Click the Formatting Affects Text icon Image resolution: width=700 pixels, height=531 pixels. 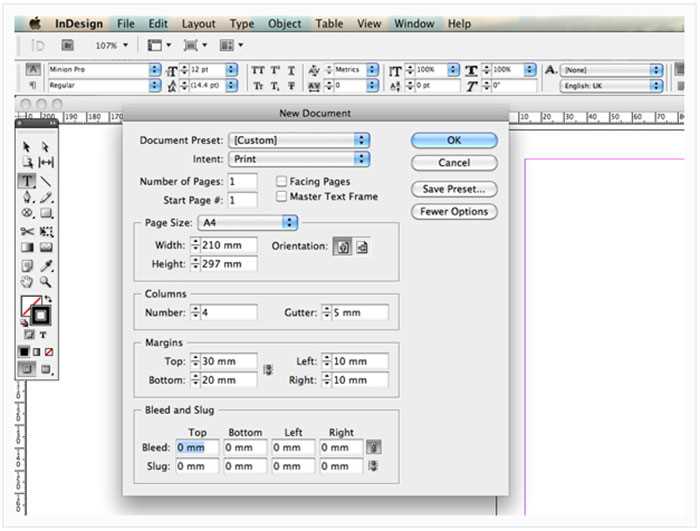(x=43, y=334)
